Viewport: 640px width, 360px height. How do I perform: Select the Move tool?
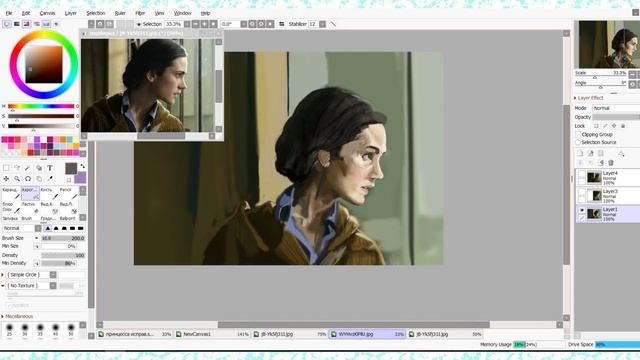6,179
